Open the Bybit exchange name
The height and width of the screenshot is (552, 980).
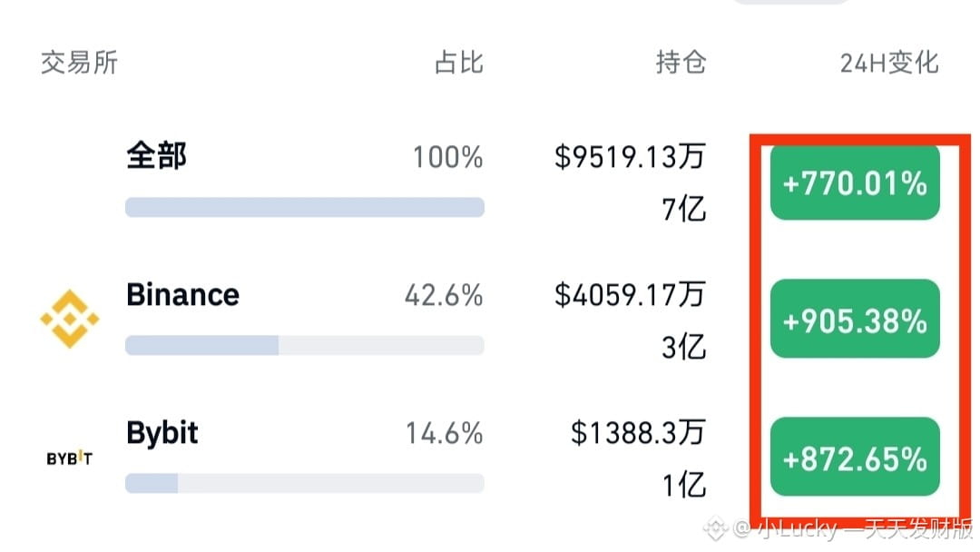click(x=162, y=433)
